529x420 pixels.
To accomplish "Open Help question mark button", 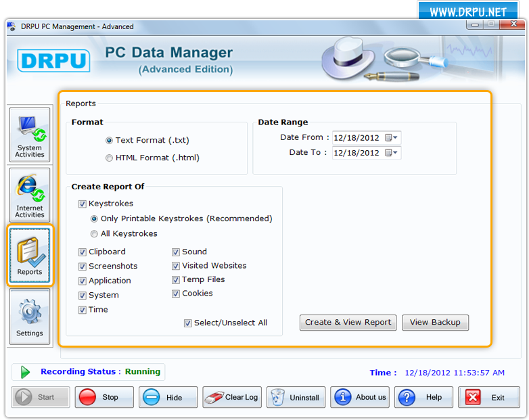I will (x=423, y=397).
